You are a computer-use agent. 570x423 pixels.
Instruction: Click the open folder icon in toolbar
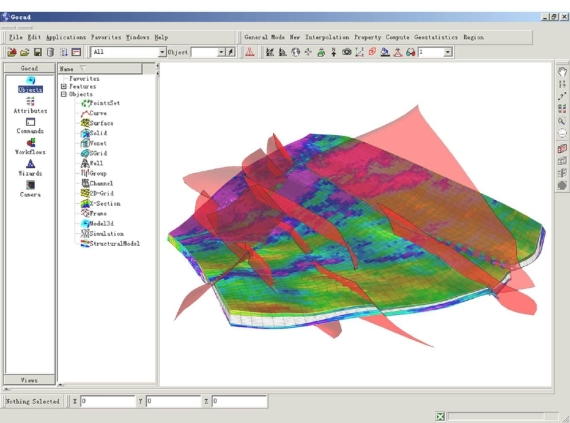click(24, 52)
